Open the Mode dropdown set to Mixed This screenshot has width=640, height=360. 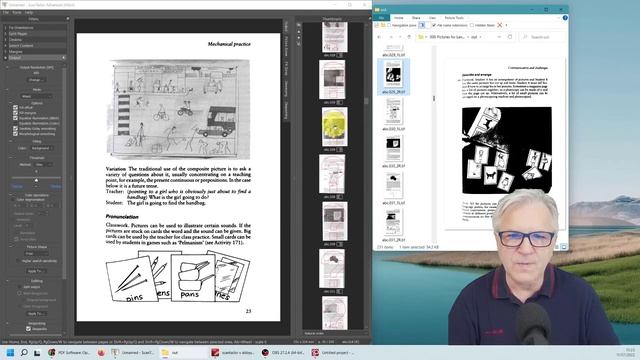[x=37, y=96]
